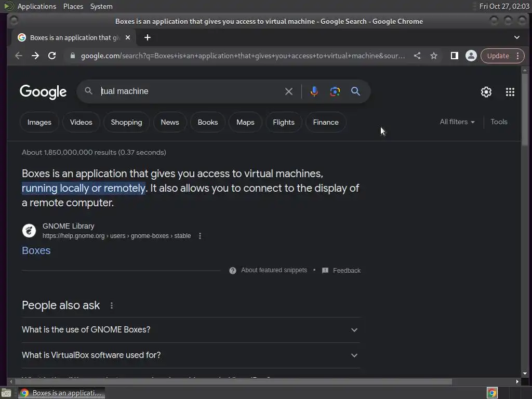Open GNOME Library result options menu
532x399 pixels.
[200, 236]
